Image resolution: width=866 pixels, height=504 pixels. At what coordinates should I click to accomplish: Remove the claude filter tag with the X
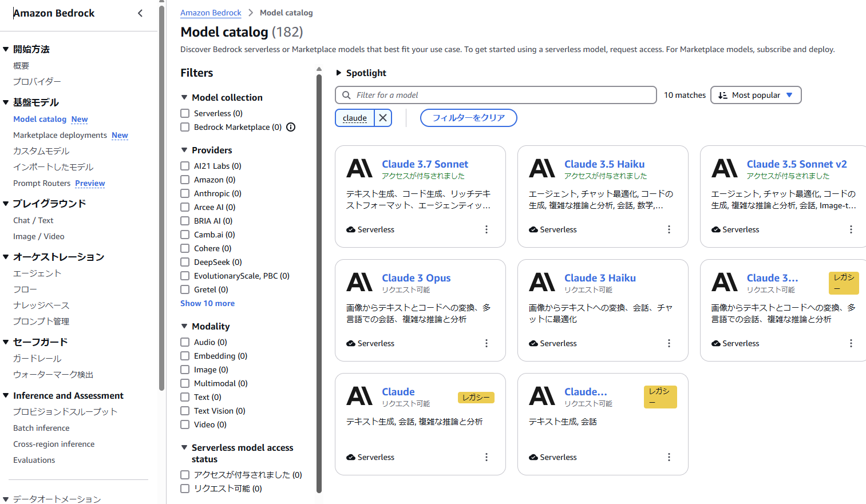(x=383, y=118)
